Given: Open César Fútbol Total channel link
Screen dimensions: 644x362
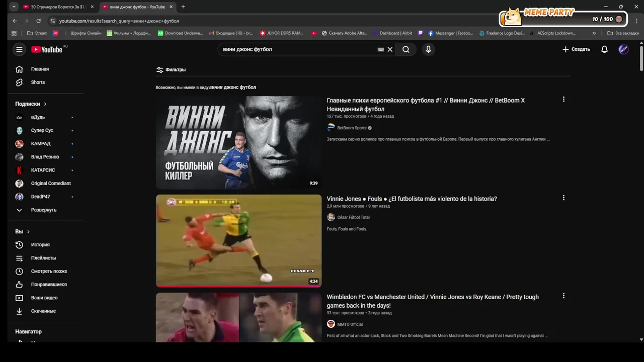Looking at the screenshot, I should (353, 217).
